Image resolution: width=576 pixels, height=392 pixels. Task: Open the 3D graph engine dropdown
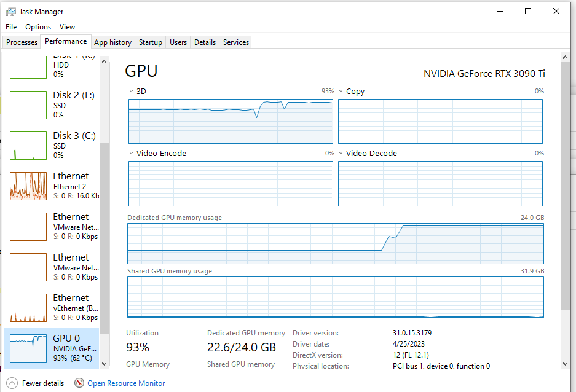(x=131, y=91)
